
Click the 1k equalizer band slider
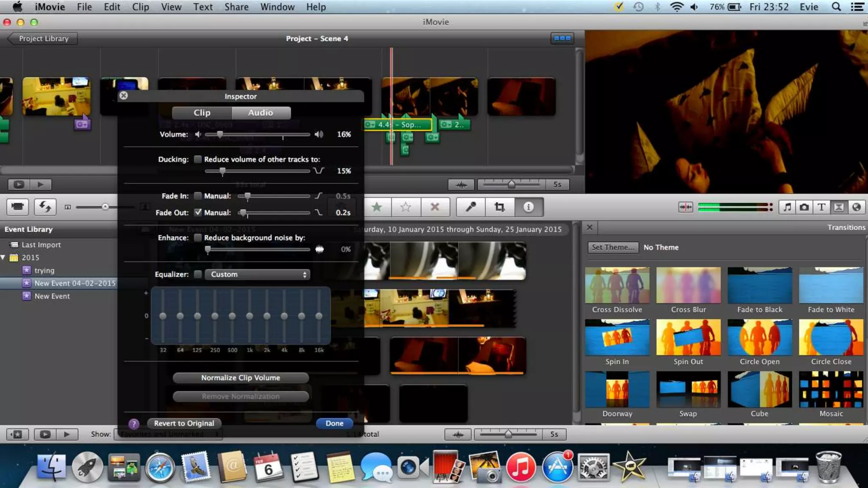[x=250, y=316]
